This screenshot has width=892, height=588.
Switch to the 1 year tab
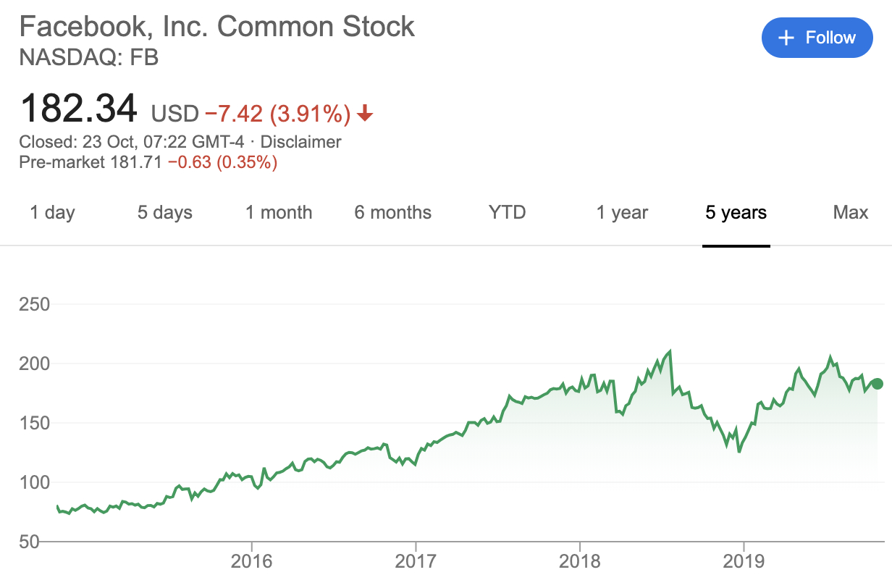622,212
